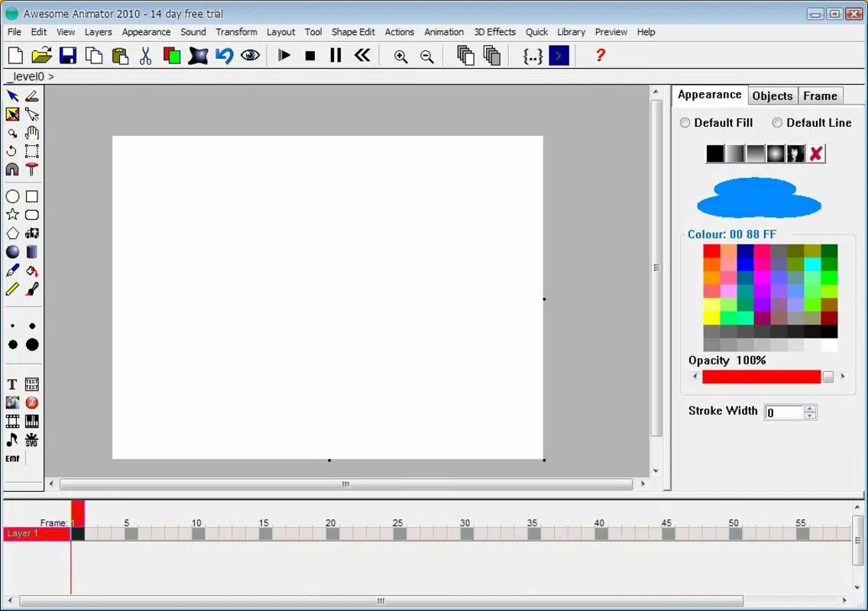Open a file with folder icon
Screen dimensions: 868x611
pyautogui.click(x=41, y=55)
